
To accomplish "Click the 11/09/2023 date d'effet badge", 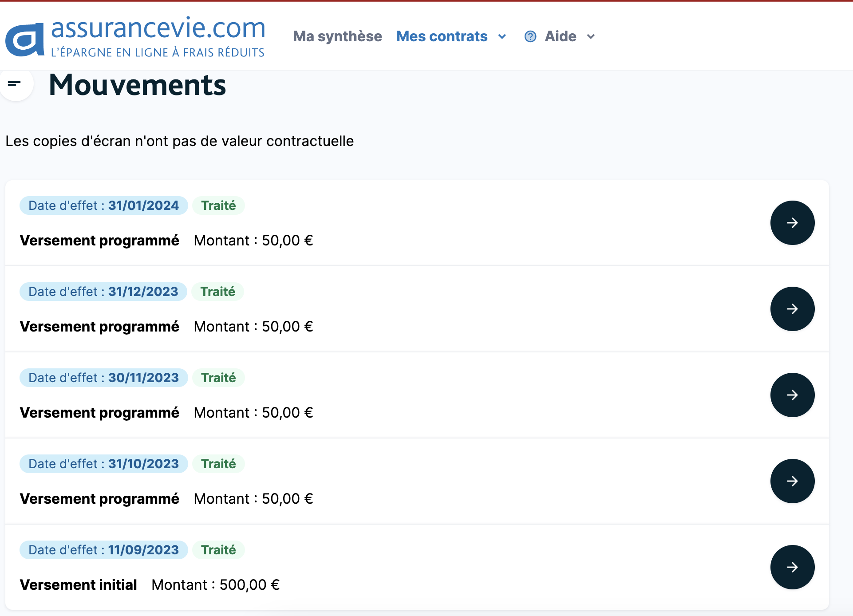I will 103,550.
